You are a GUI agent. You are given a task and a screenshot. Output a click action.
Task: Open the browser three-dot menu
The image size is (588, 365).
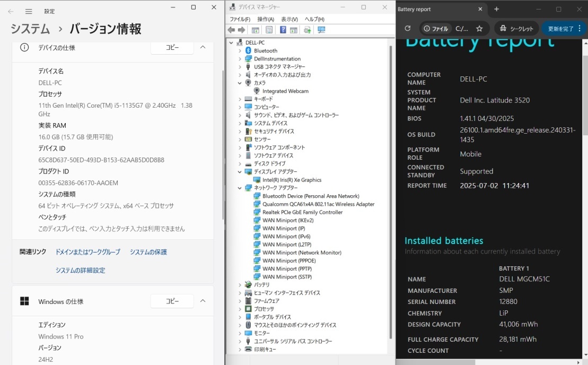coord(580,28)
